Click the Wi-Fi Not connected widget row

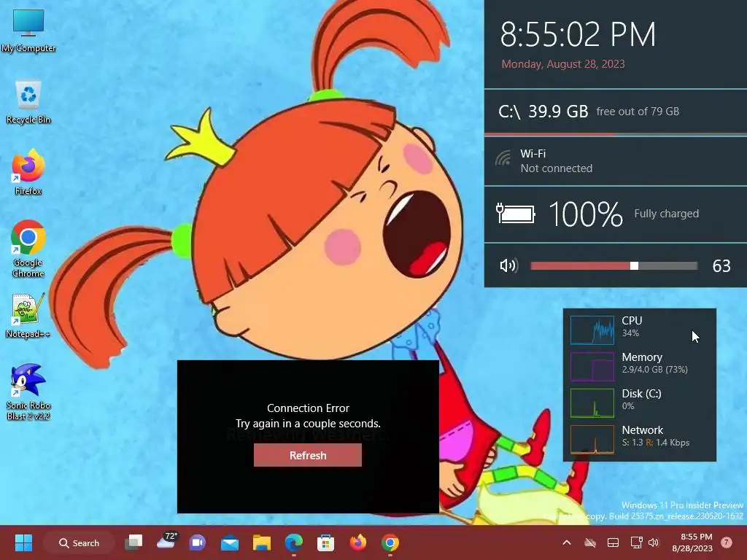coord(616,161)
